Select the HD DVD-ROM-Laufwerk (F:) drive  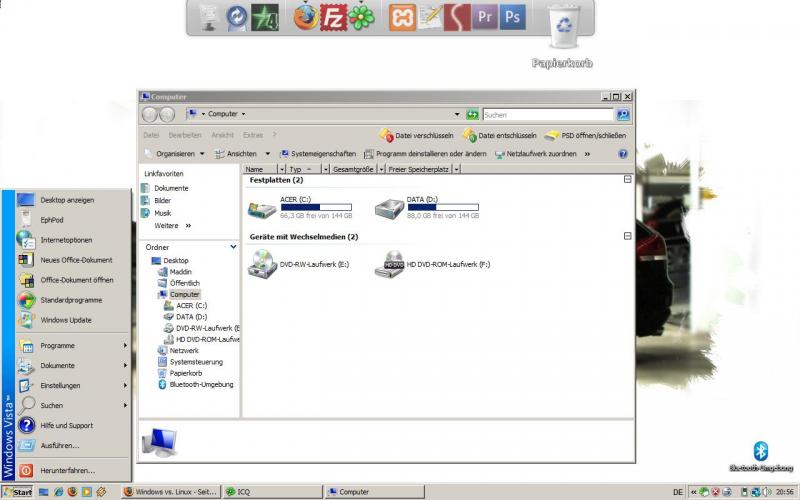pyautogui.click(x=389, y=264)
